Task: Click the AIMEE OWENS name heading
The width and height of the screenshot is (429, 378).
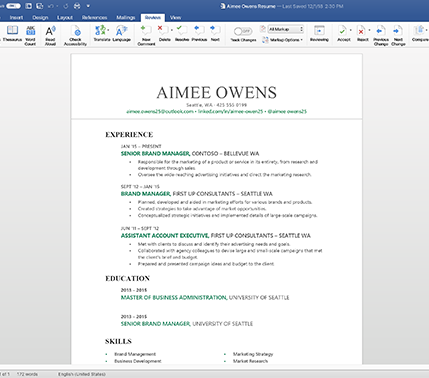Action: (217, 93)
